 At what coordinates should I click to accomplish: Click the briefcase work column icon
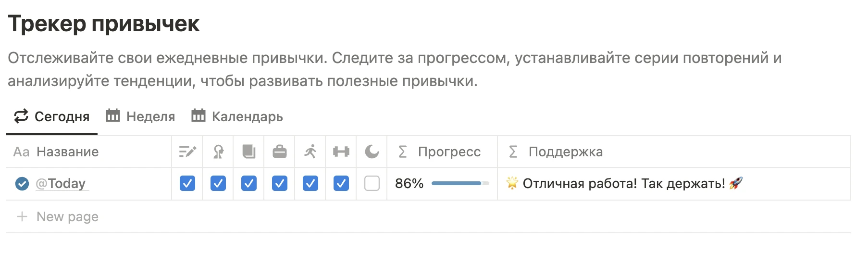[280, 152]
